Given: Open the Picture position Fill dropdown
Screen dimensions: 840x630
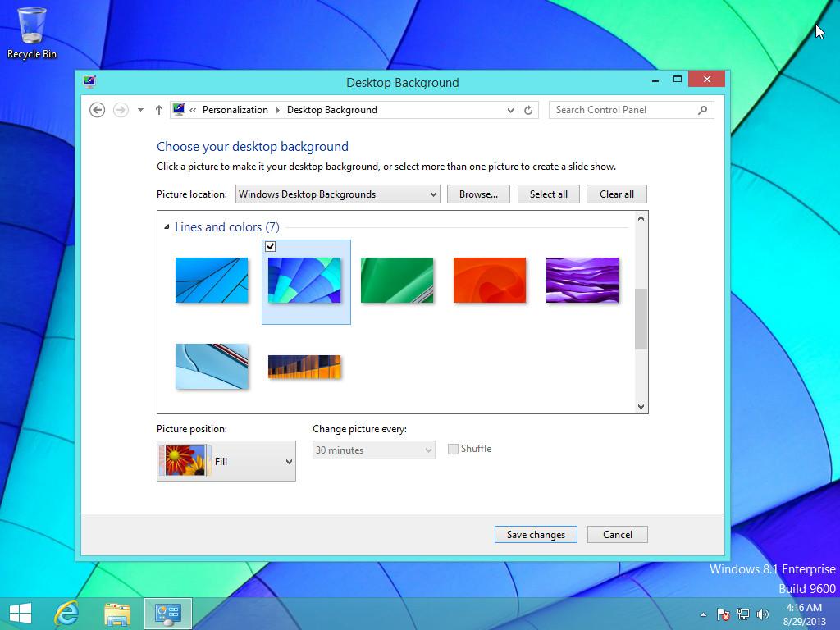Looking at the screenshot, I should 226,461.
